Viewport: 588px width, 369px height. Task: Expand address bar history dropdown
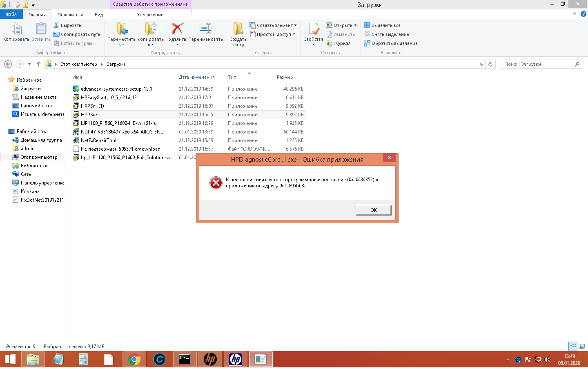click(x=481, y=64)
